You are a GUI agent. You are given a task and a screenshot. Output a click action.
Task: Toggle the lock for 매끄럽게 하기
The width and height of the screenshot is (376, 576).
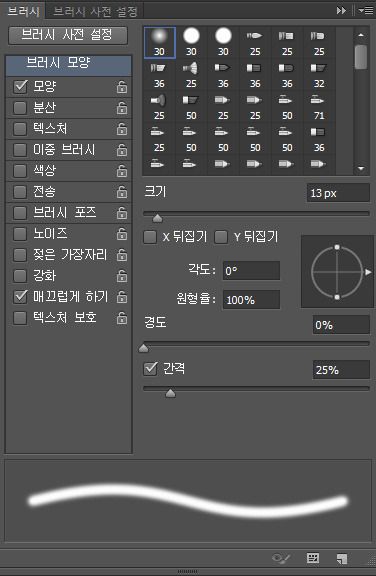coord(122,296)
